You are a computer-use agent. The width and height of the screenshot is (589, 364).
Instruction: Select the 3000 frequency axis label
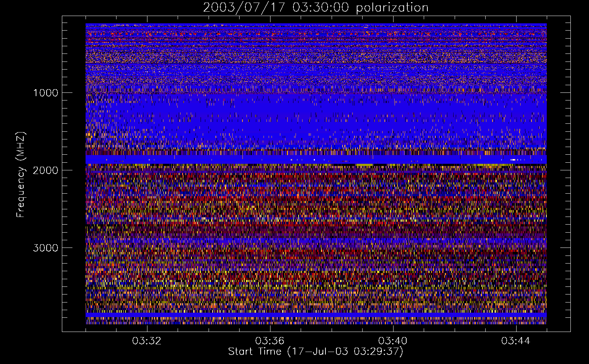coord(46,248)
